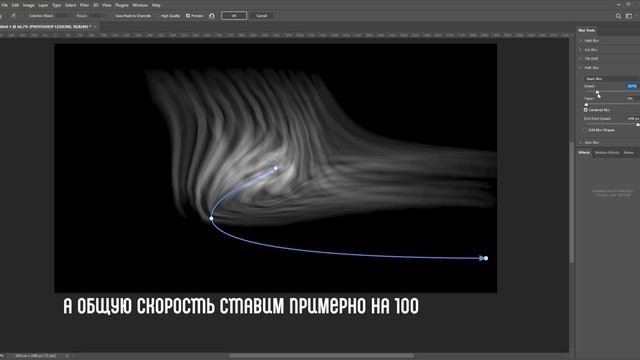Image resolution: width=640 pixels, height=360 pixels.
Task: Enable the Edit Blur Shapes checkbox
Action: (x=586, y=130)
